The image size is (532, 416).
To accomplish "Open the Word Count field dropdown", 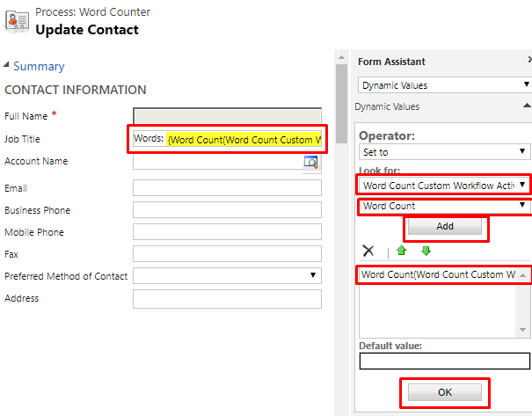I will pyautogui.click(x=444, y=206).
